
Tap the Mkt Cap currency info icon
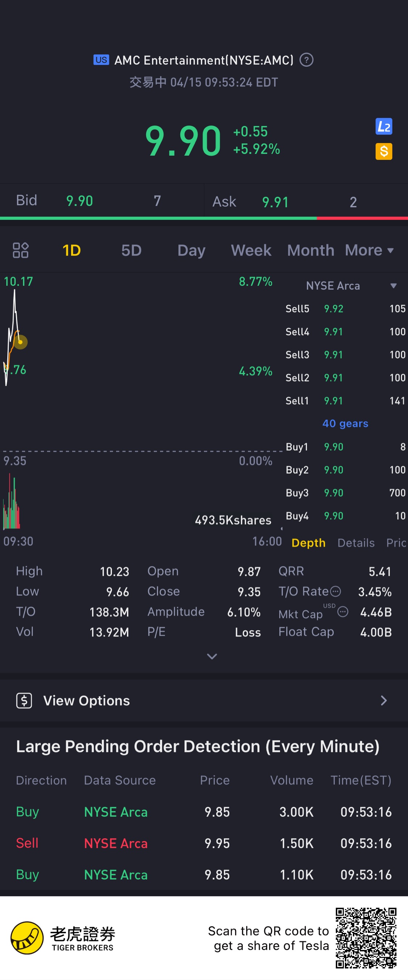[x=343, y=612]
